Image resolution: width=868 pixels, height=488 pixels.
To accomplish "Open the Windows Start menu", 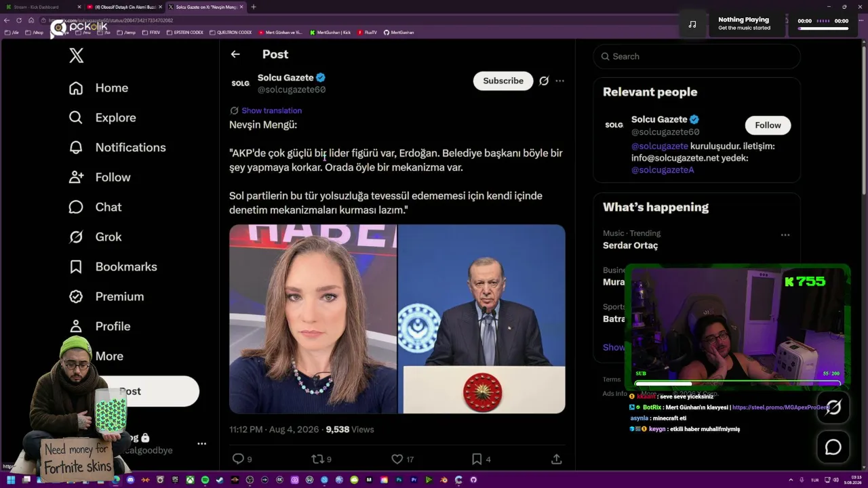I will coord(11,480).
